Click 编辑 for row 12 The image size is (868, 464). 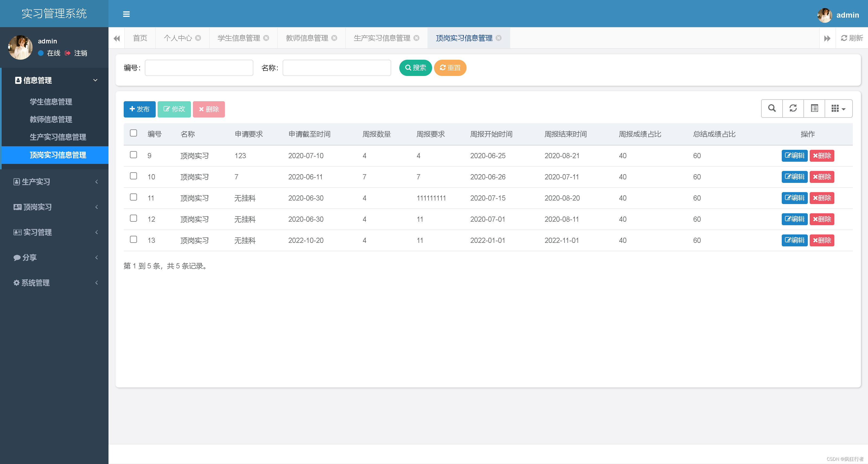point(794,219)
